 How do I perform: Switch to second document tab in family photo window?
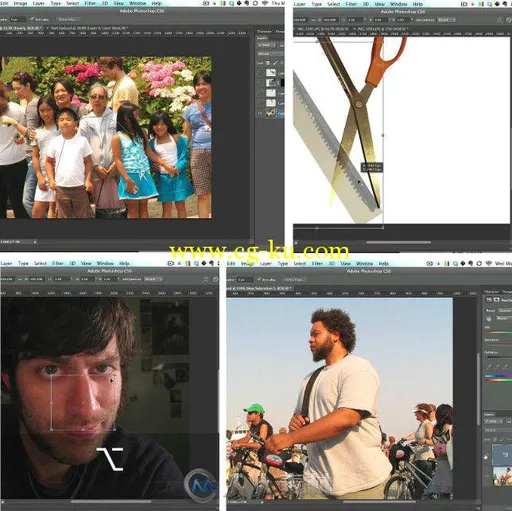point(87,28)
